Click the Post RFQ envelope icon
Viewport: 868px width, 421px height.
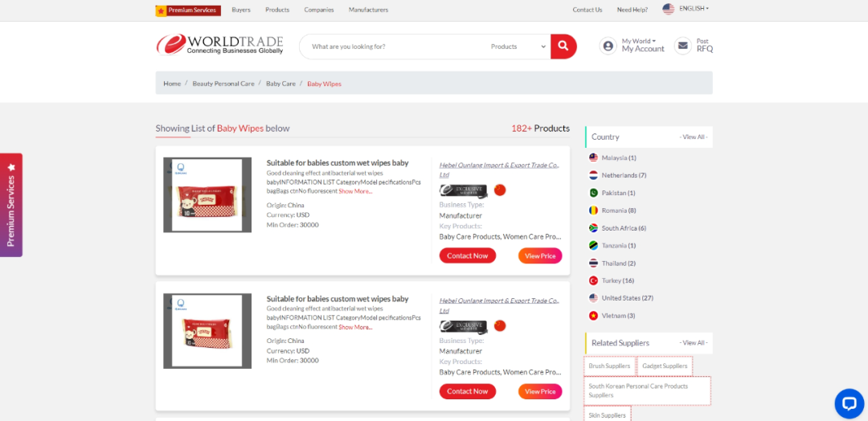[682, 46]
